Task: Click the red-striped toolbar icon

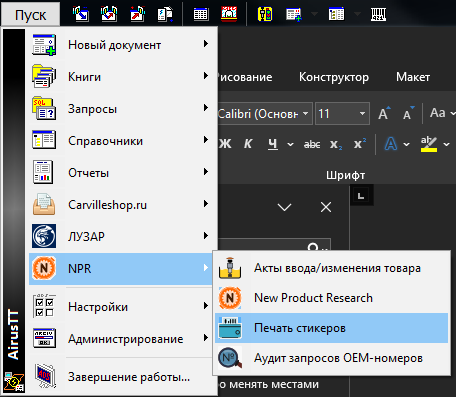Action: (229, 14)
